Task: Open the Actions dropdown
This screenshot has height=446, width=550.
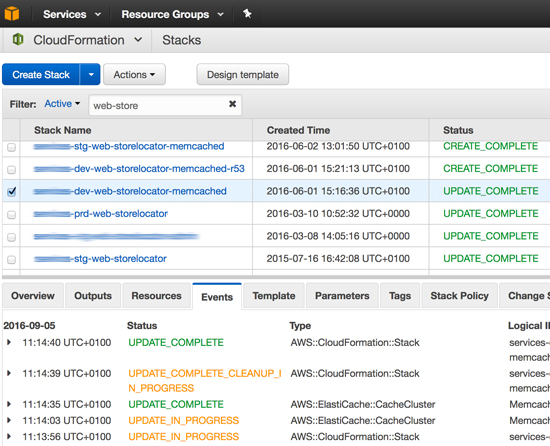Action: click(134, 74)
